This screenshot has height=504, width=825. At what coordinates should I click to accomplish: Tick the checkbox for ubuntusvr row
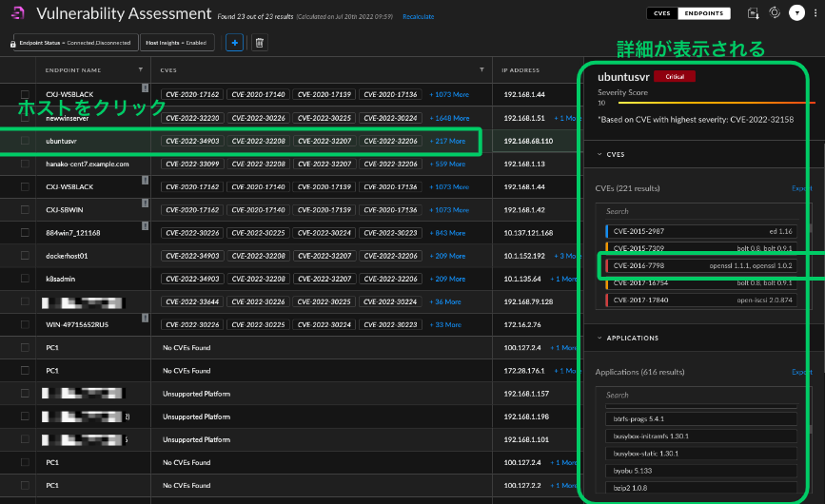click(x=26, y=141)
